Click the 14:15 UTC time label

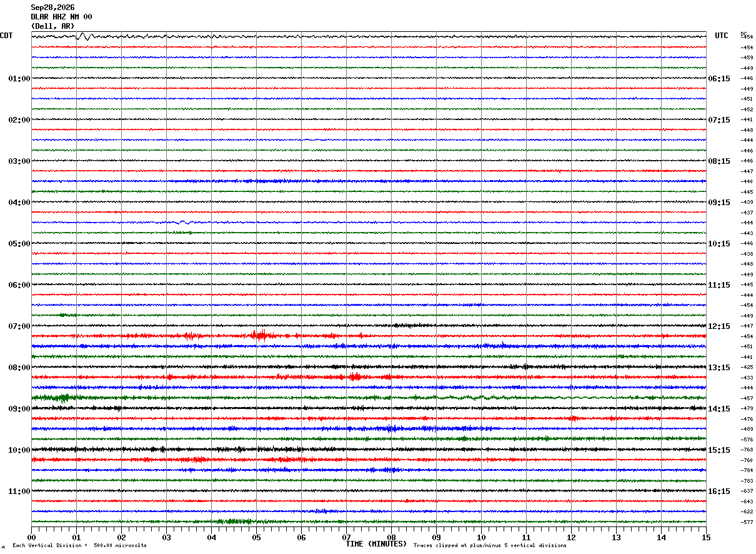click(719, 409)
